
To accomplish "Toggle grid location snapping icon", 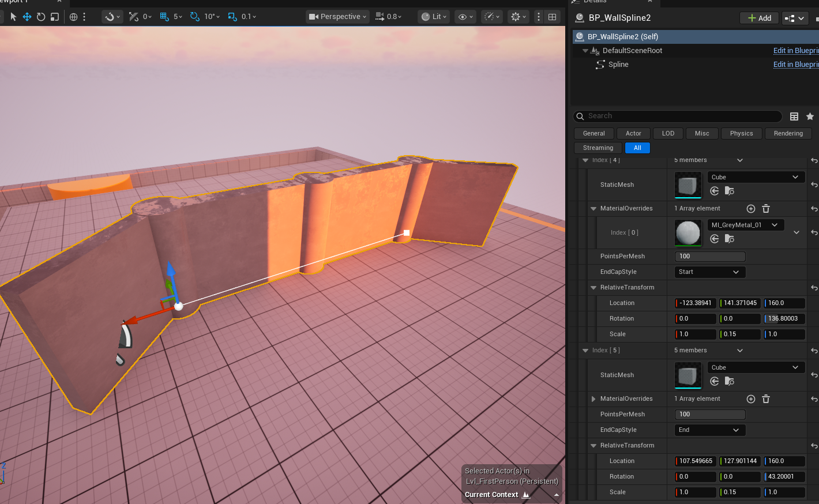I will pyautogui.click(x=164, y=17).
